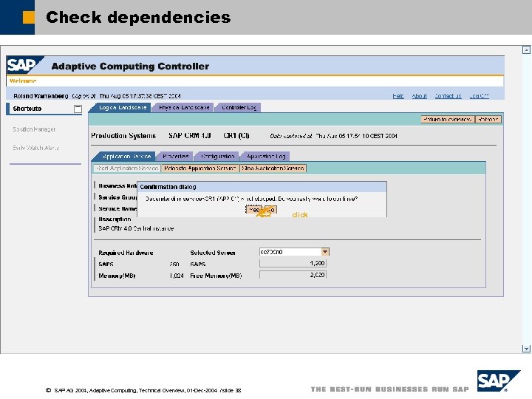Click the Free Memory(MB) value field
The image size is (532, 399).
click(x=293, y=275)
